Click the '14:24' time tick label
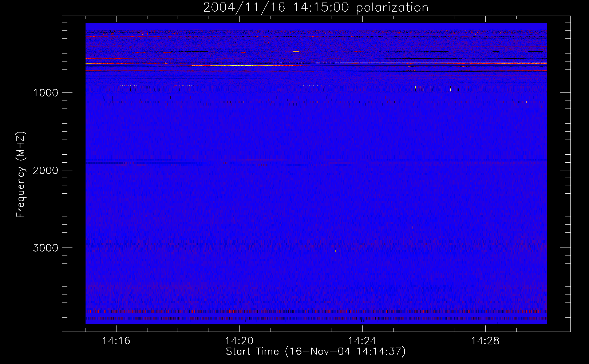Viewport: 589px width, 364px height. 362,341
